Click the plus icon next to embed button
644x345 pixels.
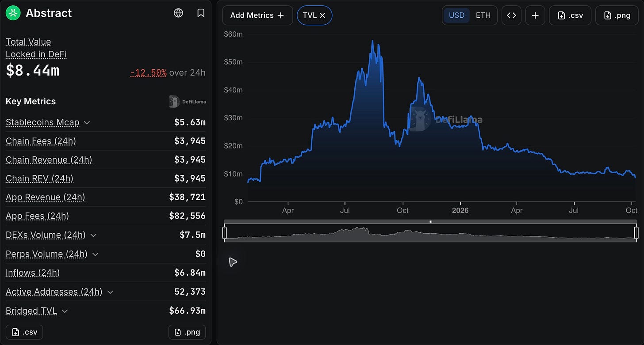pos(535,15)
